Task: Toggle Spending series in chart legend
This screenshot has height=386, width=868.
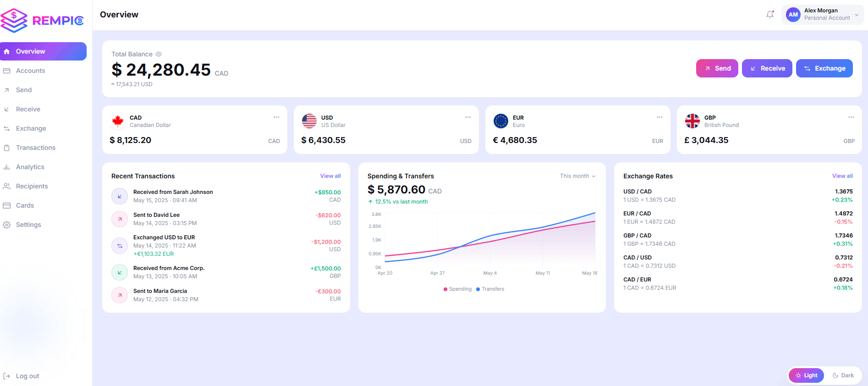Action: pos(457,289)
